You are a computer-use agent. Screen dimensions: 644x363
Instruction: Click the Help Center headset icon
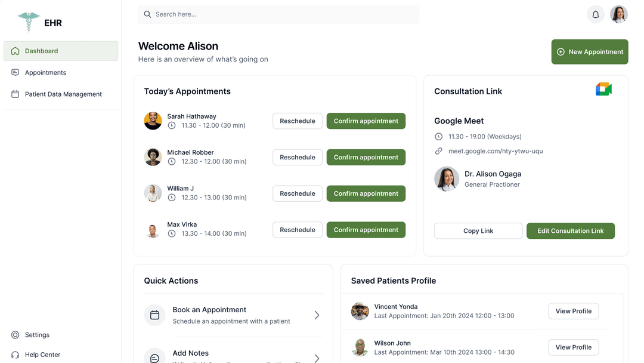[x=16, y=355]
